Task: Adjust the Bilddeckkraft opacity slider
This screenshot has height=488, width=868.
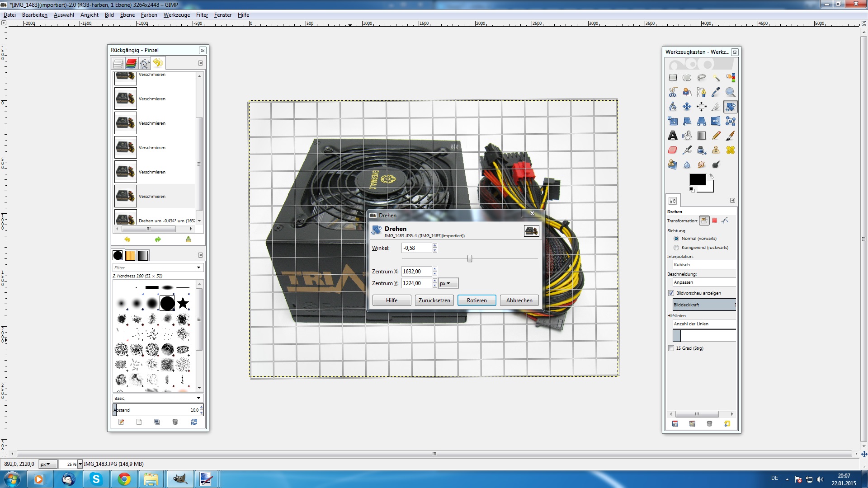Action: [x=704, y=305]
